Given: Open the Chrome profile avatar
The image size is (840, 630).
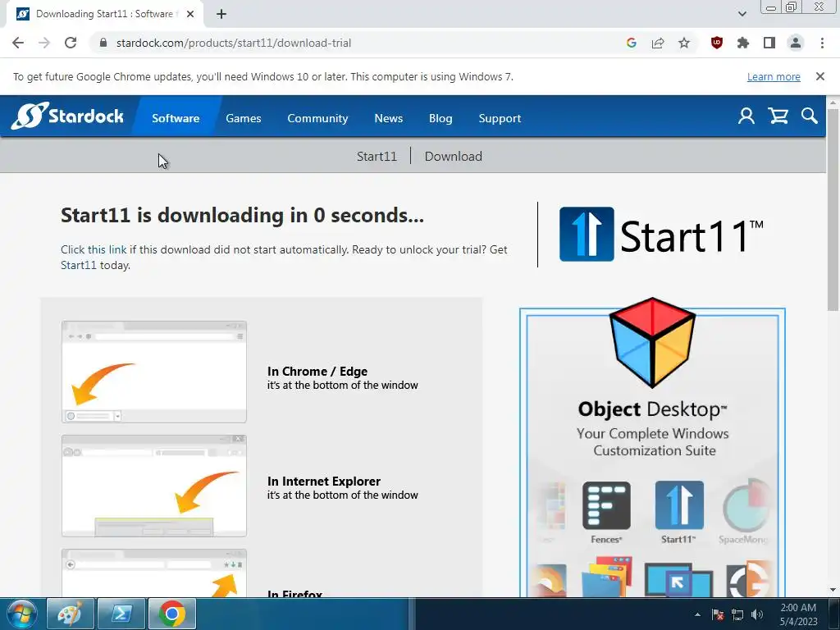Looking at the screenshot, I should (x=796, y=43).
